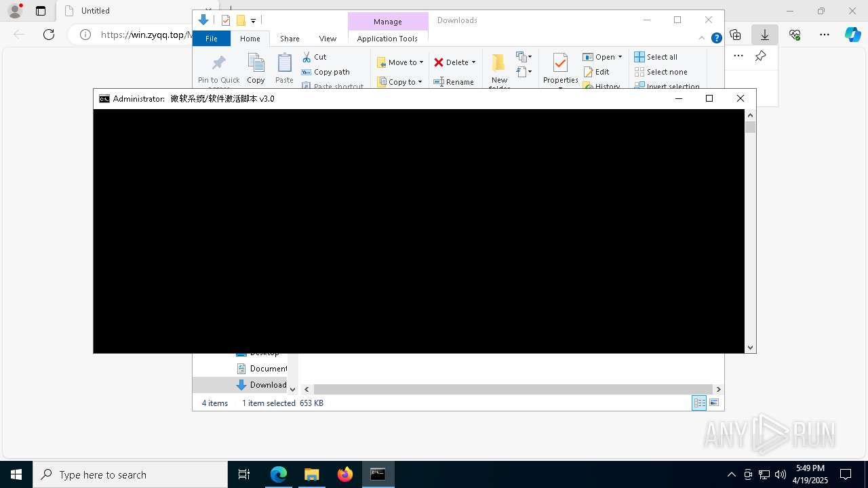This screenshot has width=868, height=488.
Task: Click Copy path in the ribbon
Action: (x=325, y=72)
